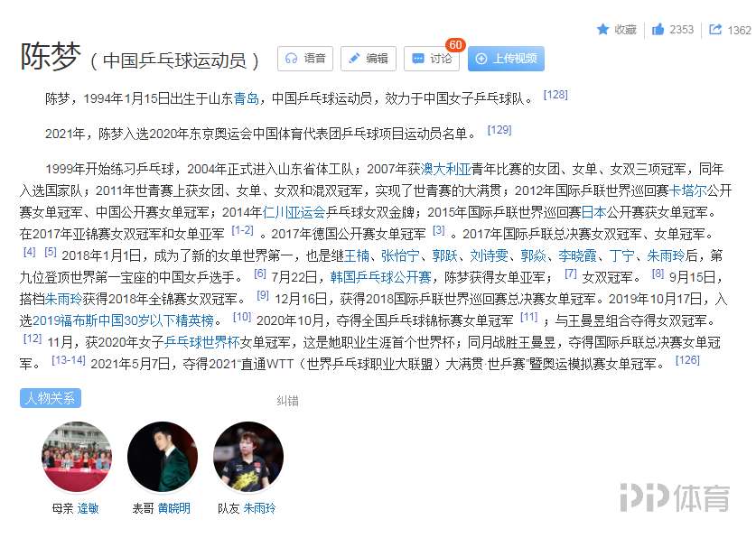Click teammate 朱雨玲 name link under photo
Viewport: 756px width, 538px height.
(259, 508)
